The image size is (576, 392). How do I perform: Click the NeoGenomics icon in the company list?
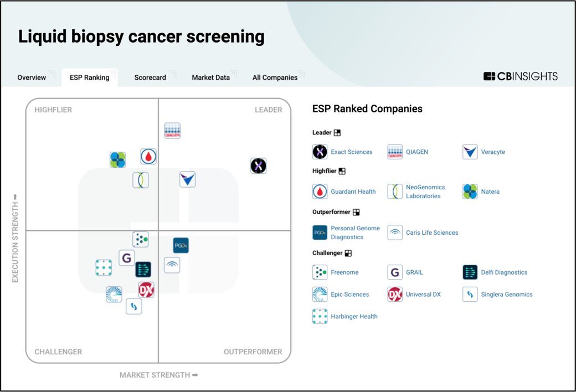pyautogui.click(x=395, y=192)
